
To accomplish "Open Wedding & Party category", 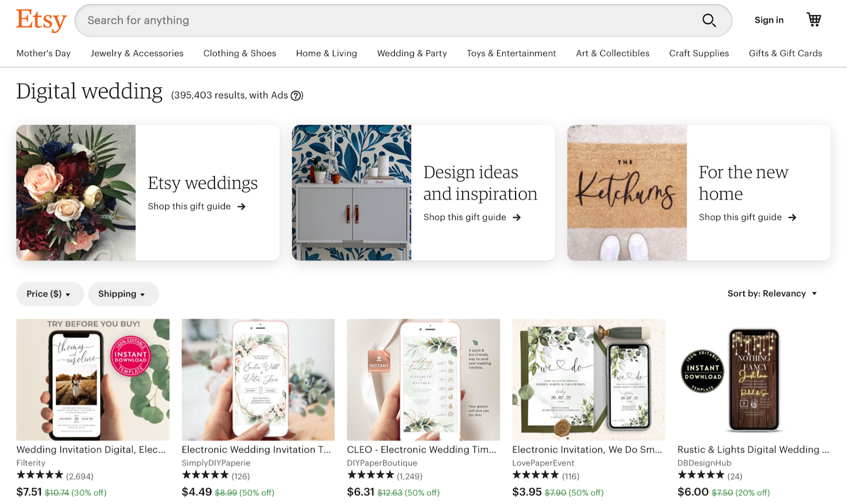I will 412,53.
